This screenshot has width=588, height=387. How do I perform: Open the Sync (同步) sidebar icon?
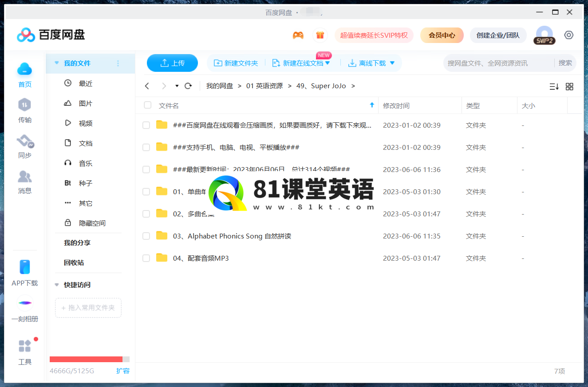[x=25, y=141]
